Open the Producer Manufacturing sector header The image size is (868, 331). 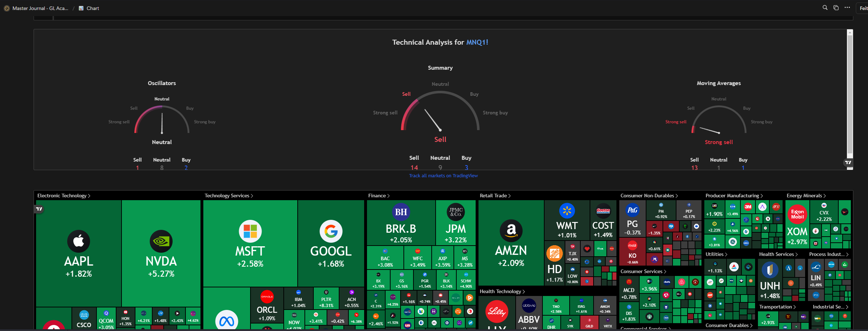[734, 196]
